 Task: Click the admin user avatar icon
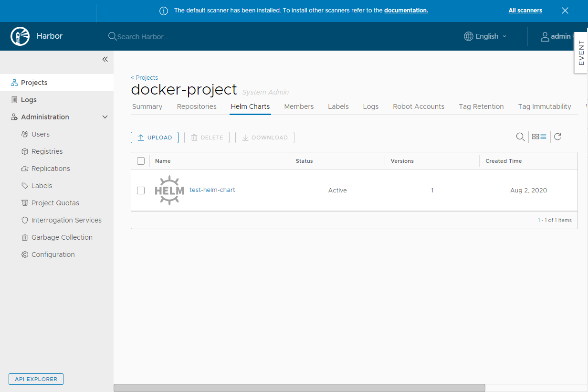545,36
